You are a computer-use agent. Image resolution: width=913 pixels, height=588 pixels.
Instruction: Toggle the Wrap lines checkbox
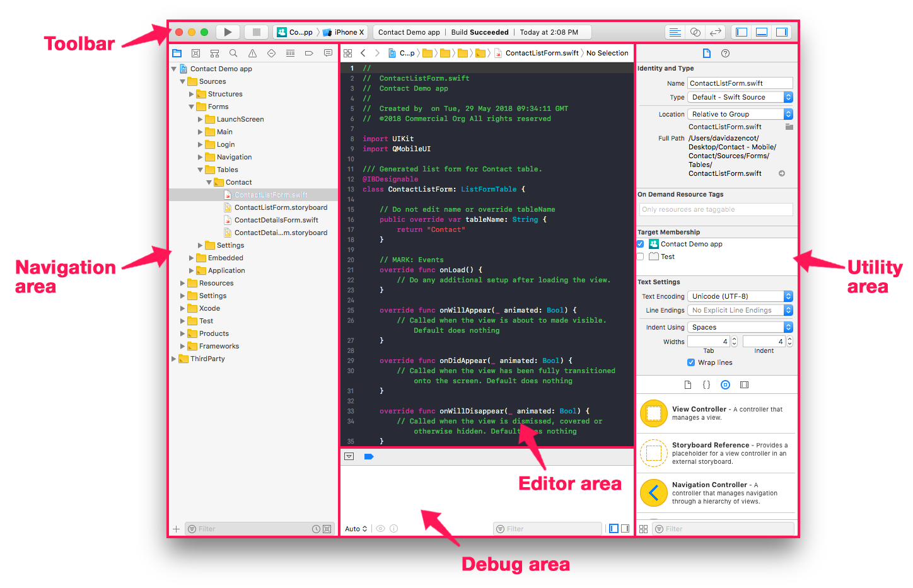pos(691,362)
